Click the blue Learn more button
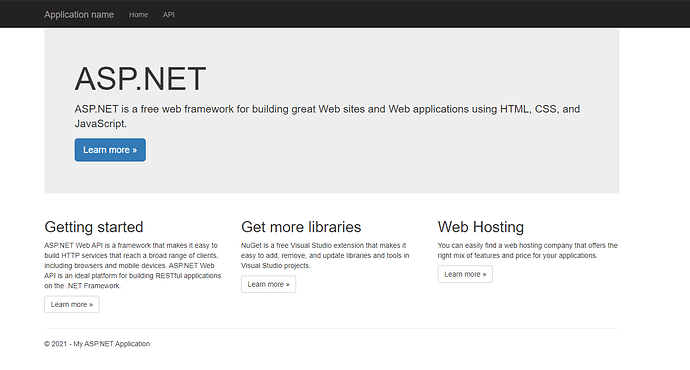Viewport: 690px width, 370px height. coord(110,150)
